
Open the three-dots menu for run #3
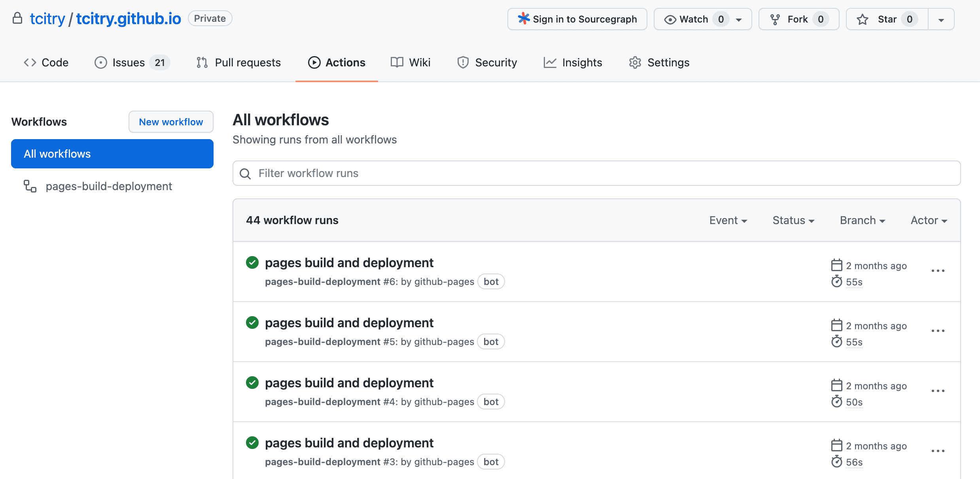pos(938,451)
